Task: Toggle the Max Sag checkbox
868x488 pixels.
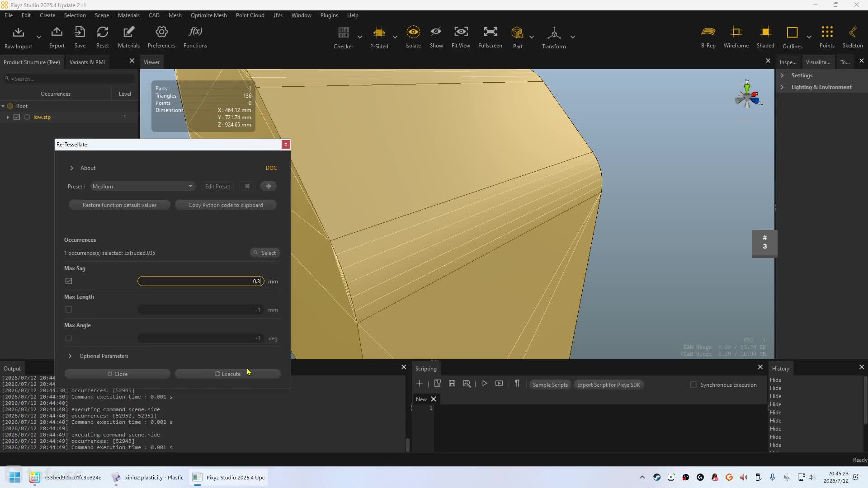Action: pos(69,281)
